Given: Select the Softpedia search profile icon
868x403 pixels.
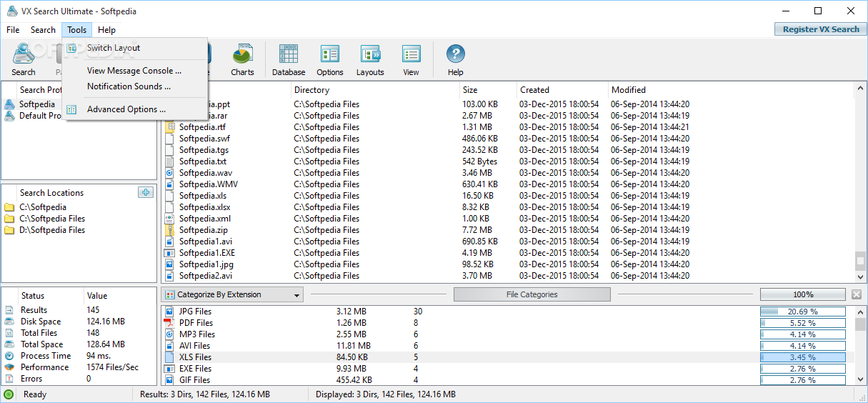Looking at the screenshot, I should [9, 104].
